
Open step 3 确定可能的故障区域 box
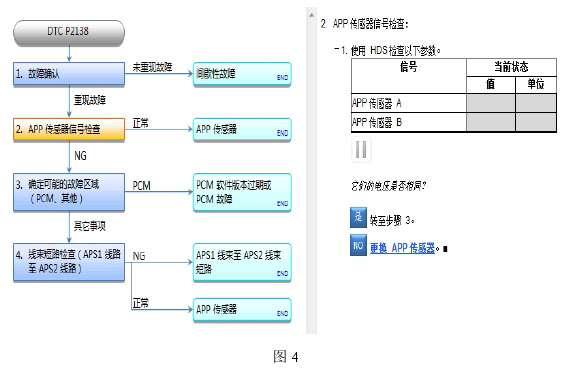point(69,192)
